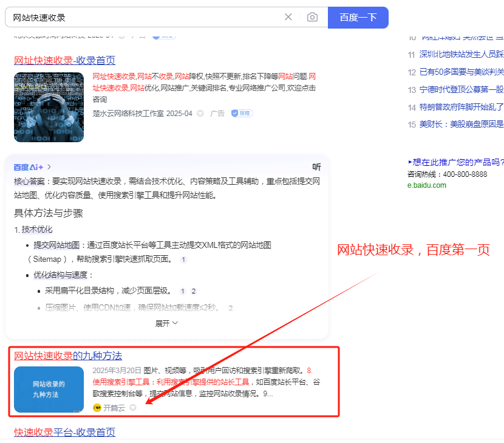
Task: Click the 听 read-aloud icon in AI card
Action: (x=316, y=167)
